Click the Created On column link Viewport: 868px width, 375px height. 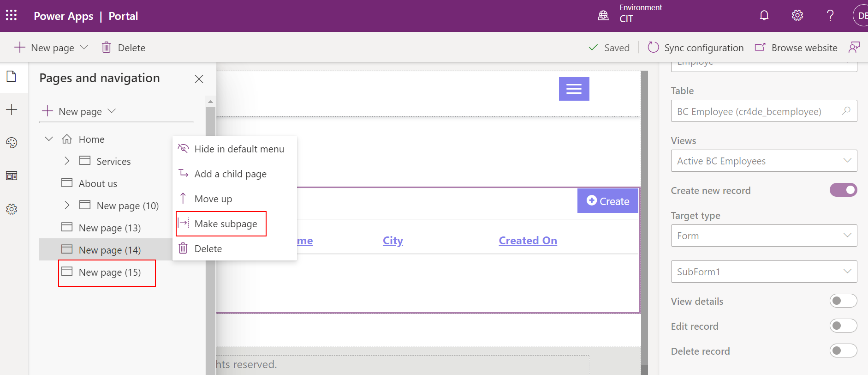(x=528, y=241)
